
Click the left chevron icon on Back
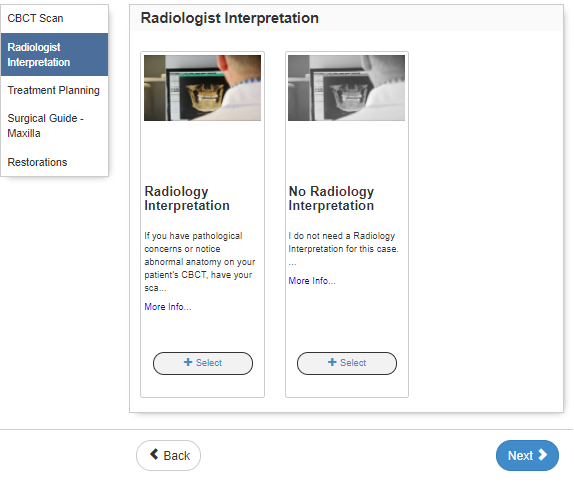[154, 454]
